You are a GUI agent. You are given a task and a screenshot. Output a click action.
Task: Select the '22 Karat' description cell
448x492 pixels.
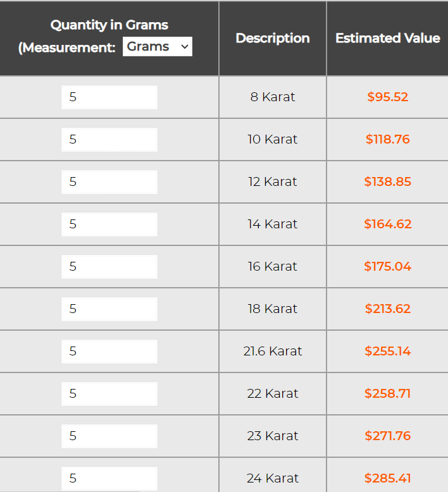pyautogui.click(x=273, y=393)
